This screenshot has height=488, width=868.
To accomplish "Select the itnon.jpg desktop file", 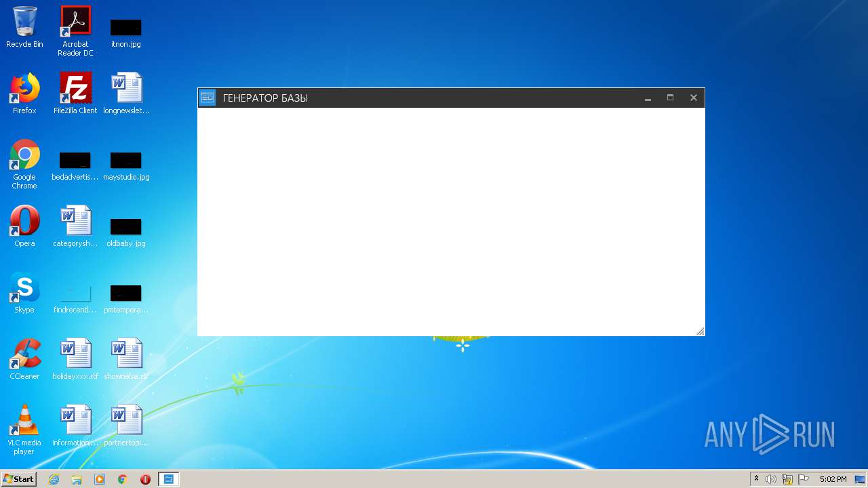I will coord(126,33).
